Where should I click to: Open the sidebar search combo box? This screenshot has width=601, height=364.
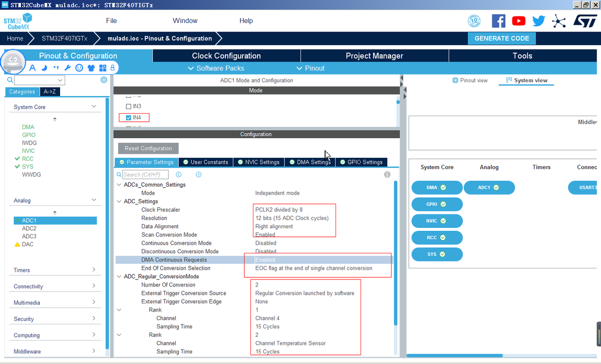click(40, 80)
